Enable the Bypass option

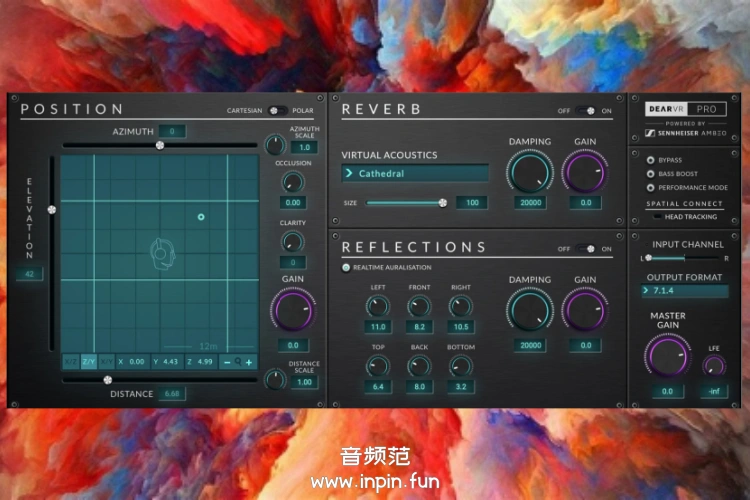tap(651, 160)
